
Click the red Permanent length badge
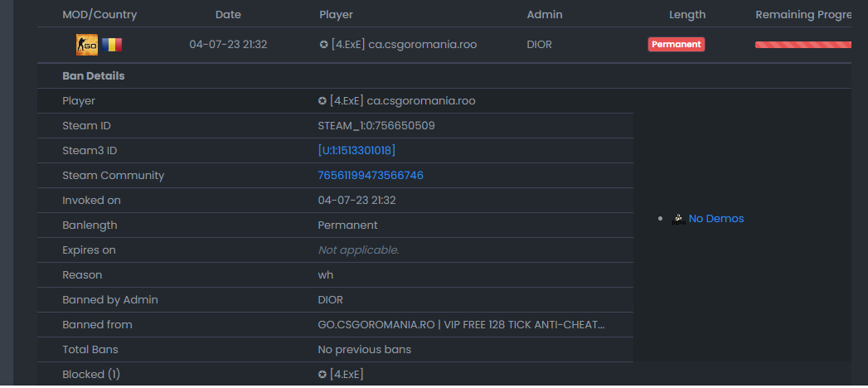coord(676,44)
